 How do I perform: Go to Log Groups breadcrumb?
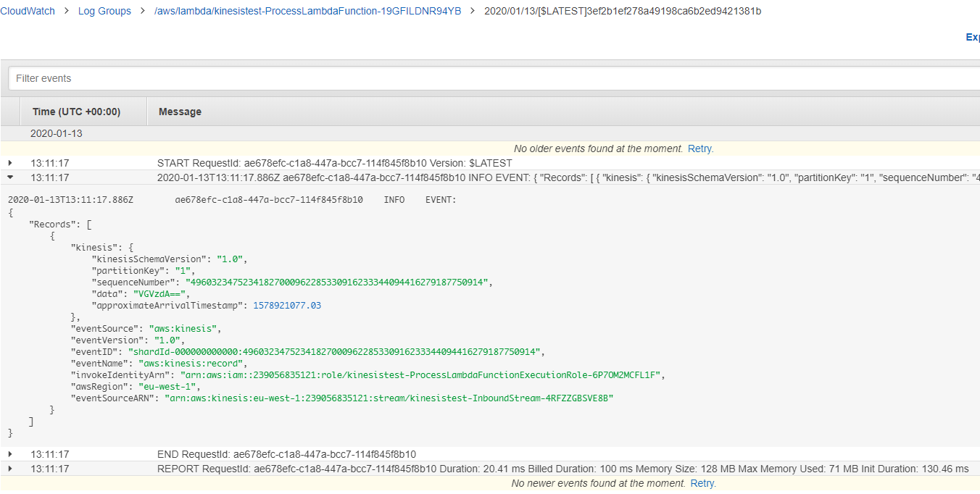tap(104, 11)
